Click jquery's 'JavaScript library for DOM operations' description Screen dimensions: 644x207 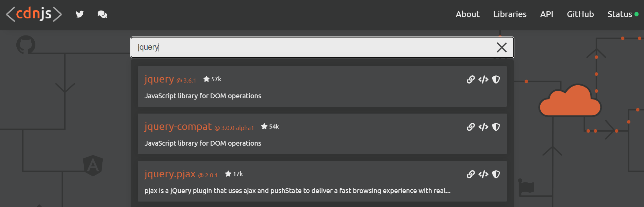[203, 96]
